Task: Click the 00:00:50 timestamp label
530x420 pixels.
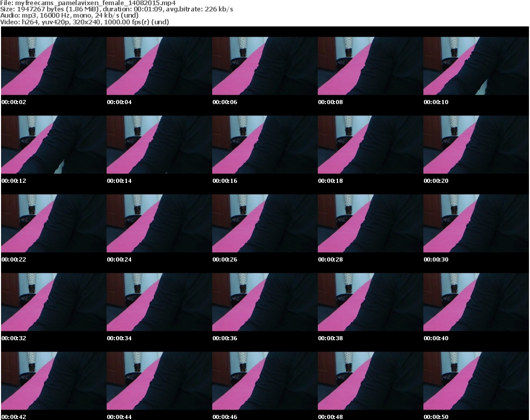Action: click(436, 417)
